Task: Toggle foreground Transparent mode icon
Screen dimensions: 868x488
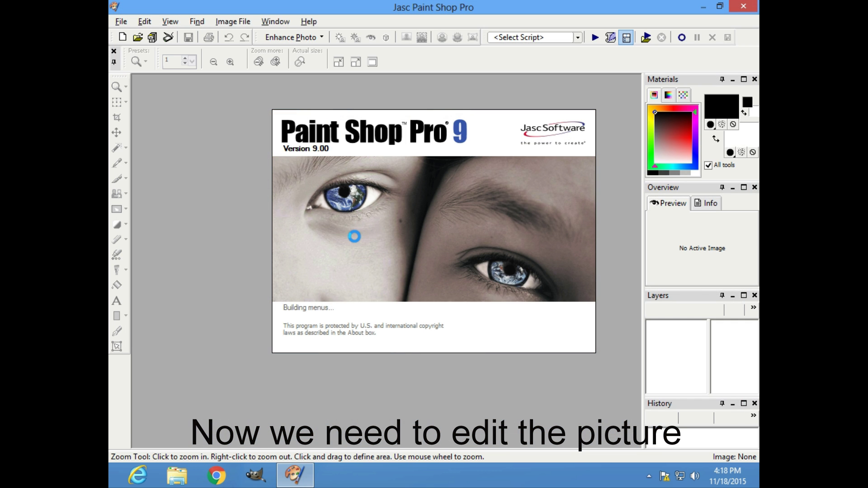Action: click(x=733, y=124)
